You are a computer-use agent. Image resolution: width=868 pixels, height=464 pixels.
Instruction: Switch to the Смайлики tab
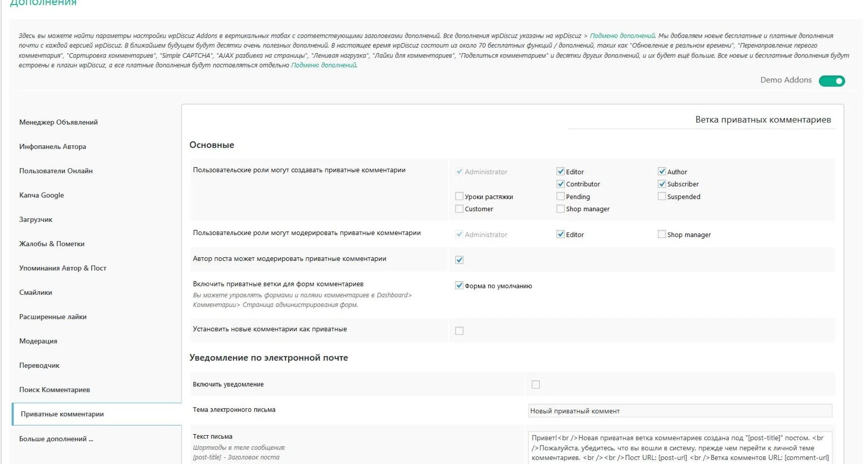point(35,292)
